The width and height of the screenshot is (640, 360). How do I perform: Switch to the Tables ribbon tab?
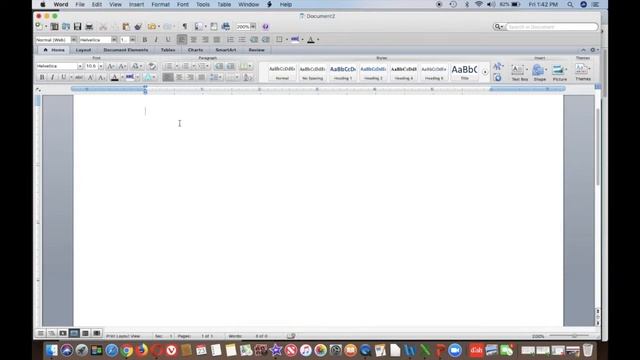tap(168, 50)
